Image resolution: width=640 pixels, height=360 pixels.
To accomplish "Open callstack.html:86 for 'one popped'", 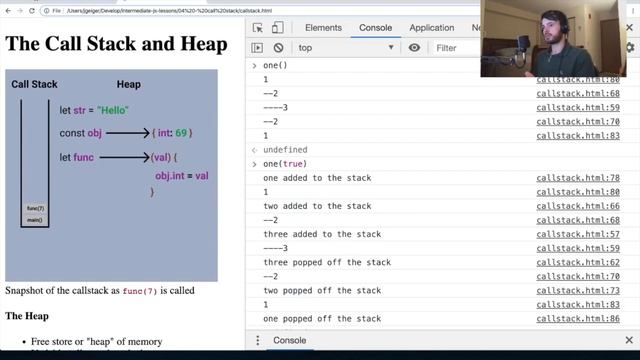I will [x=578, y=319].
